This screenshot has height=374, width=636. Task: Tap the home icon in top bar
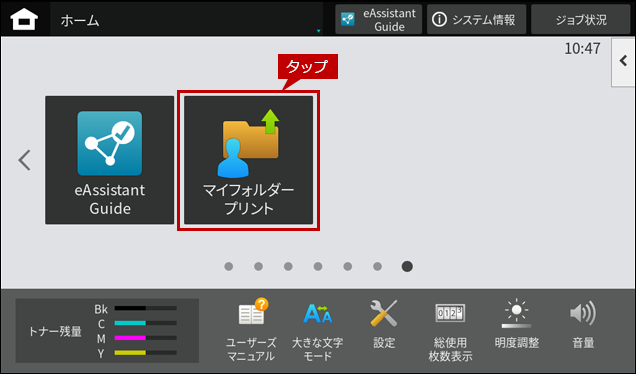click(24, 19)
